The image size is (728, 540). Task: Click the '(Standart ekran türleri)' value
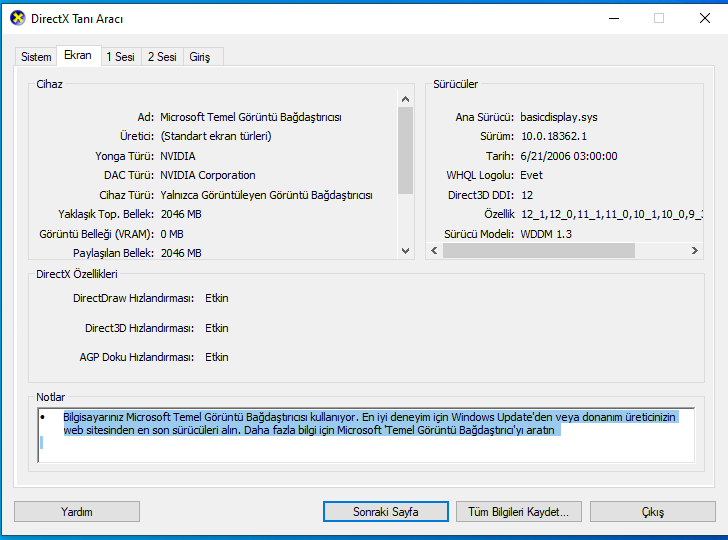pos(216,137)
